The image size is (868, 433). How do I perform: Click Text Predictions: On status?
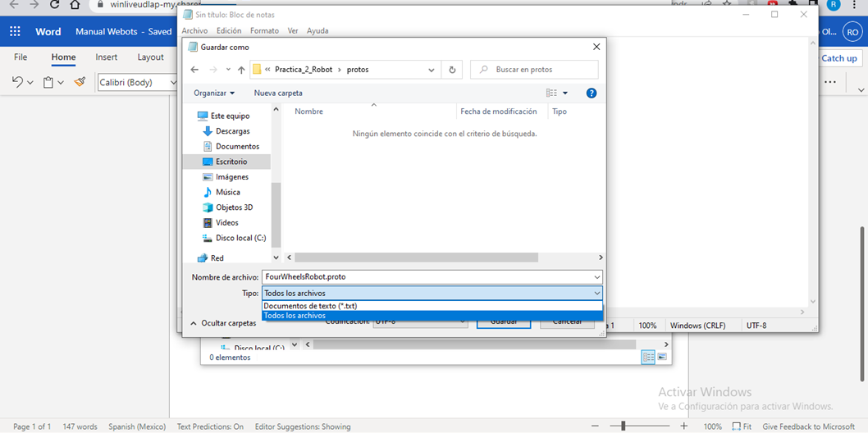click(210, 426)
